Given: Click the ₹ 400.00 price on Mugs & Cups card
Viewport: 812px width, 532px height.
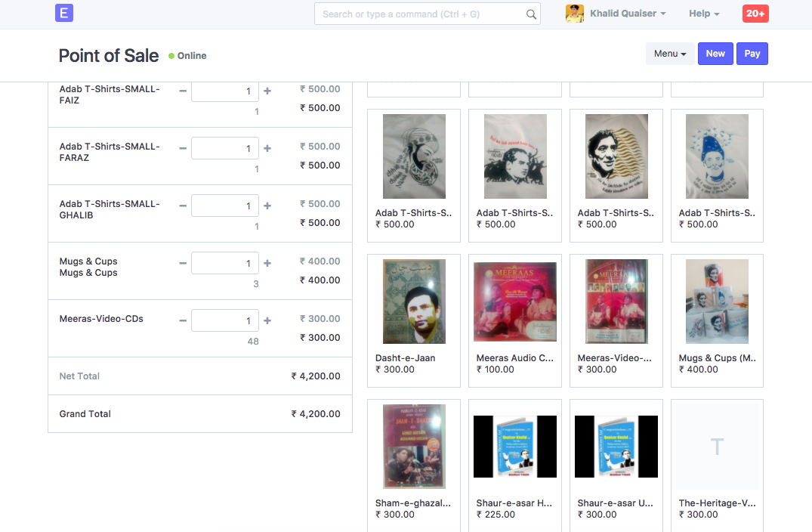Looking at the screenshot, I should (x=699, y=370).
